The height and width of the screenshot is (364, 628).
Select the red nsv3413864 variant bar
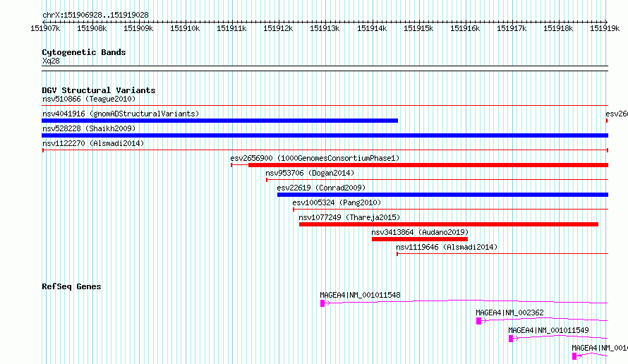coord(420,239)
